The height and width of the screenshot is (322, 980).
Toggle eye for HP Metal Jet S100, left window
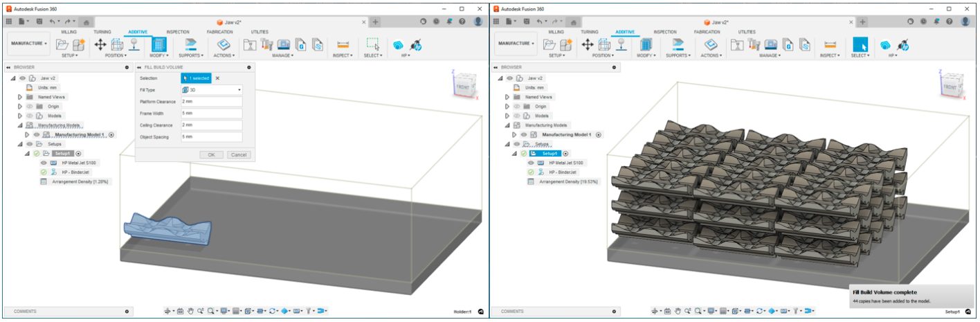click(44, 163)
